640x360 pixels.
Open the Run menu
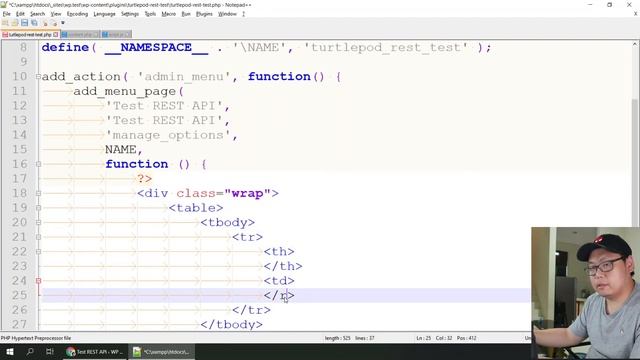(x=186, y=14)
